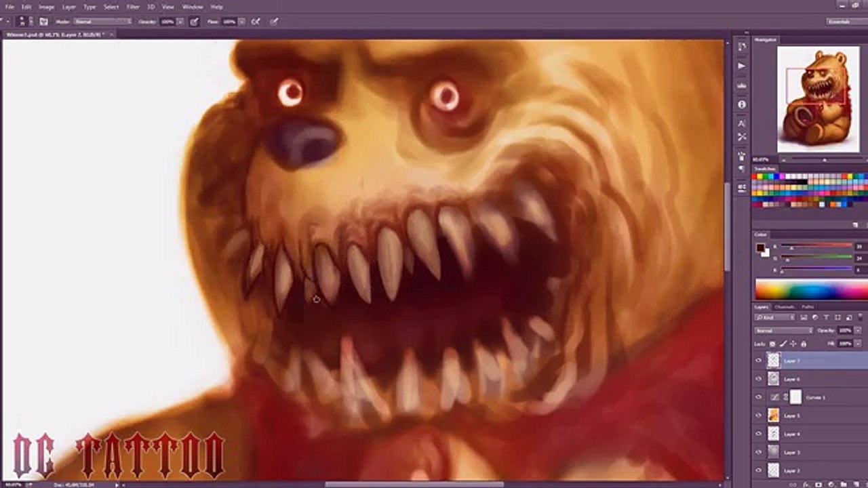Open the Character panel icon
The width and height of the screenshot is (868, 488).
(x=741, y=124)
